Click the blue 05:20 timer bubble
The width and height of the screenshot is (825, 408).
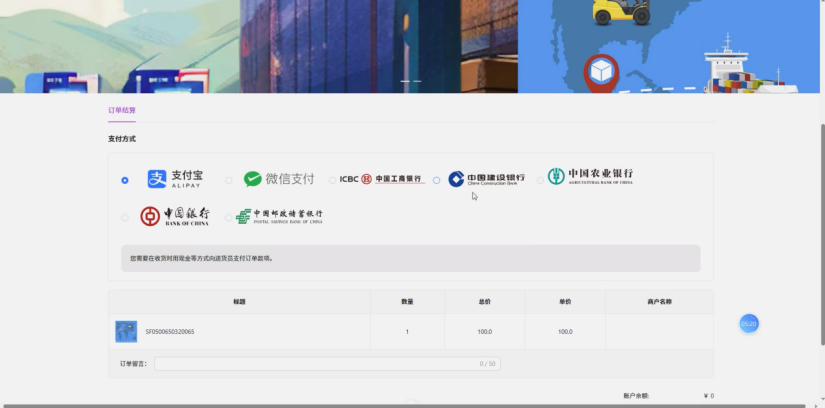click(749, 324)
